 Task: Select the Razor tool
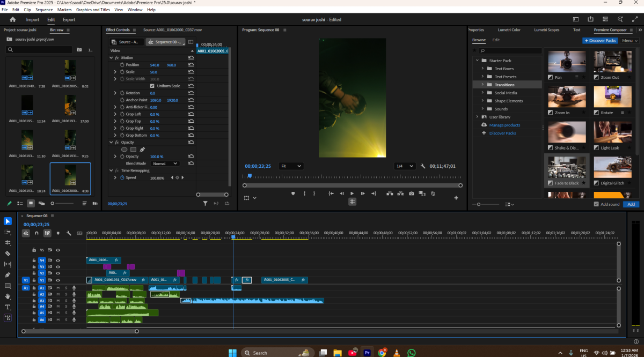coord(8,254)
